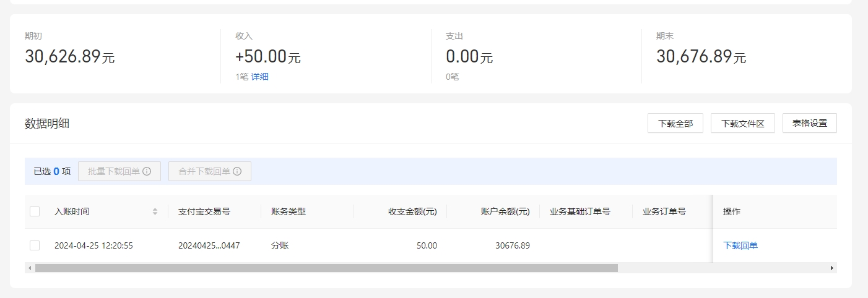Click the scrollbar right arrow
Image resolution: width=868 pixels, height=298 pixels.
[x=832, y=268]
